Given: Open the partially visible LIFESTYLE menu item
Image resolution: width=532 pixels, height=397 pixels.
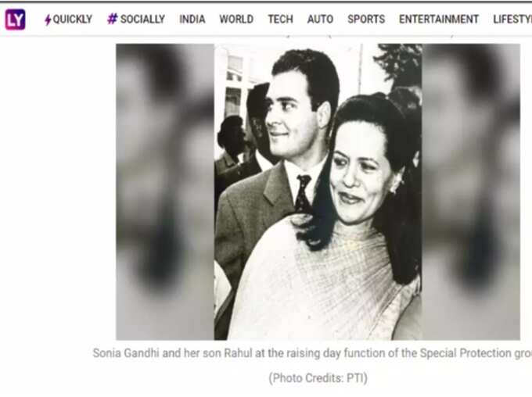Looking at the screenshot, I should coord(512,20).
